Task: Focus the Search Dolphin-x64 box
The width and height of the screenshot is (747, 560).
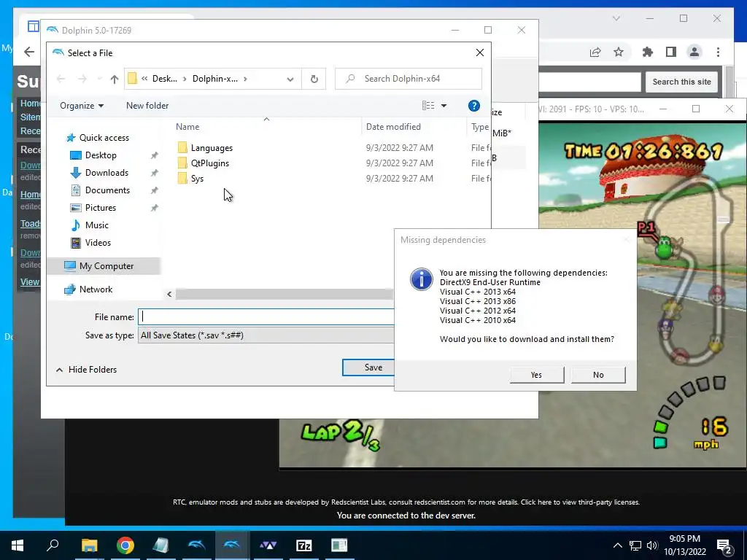Action: [x=409, y=79]
